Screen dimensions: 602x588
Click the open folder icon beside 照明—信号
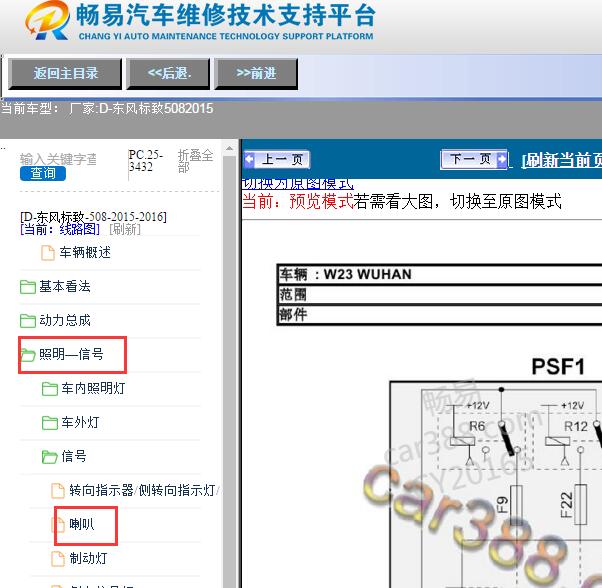[28, 355]
